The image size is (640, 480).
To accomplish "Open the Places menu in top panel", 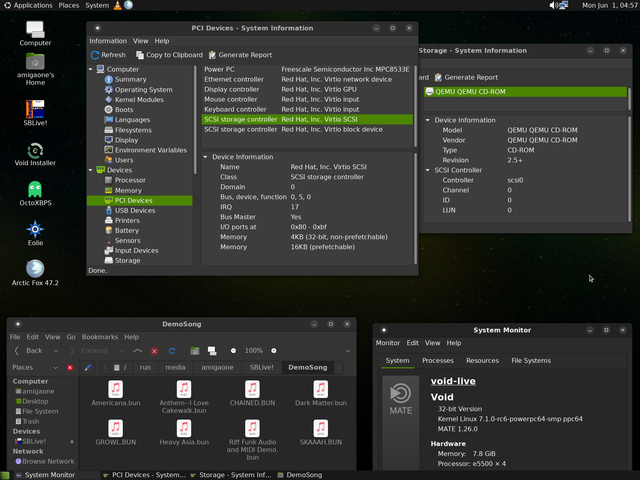I will [69, 5].
